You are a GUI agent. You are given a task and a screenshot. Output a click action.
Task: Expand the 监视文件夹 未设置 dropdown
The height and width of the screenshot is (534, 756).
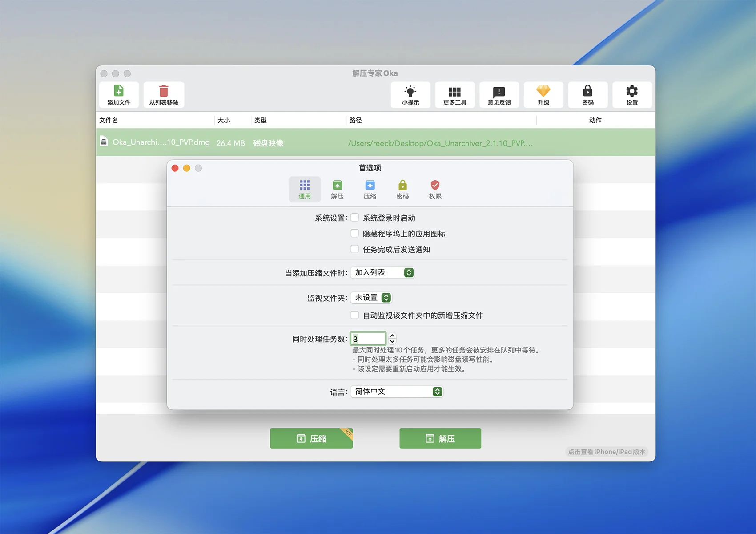pyautogui.click(x=371, y=297)
